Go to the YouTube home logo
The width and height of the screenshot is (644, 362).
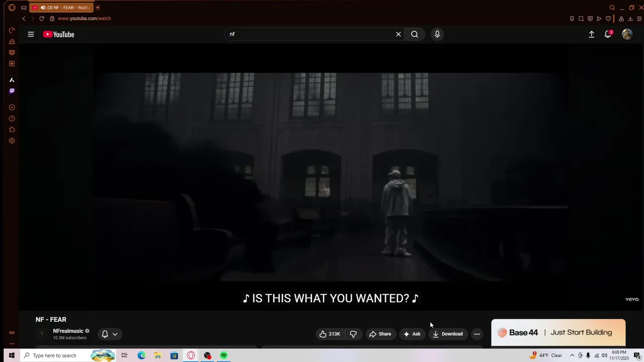click(58, 34)
